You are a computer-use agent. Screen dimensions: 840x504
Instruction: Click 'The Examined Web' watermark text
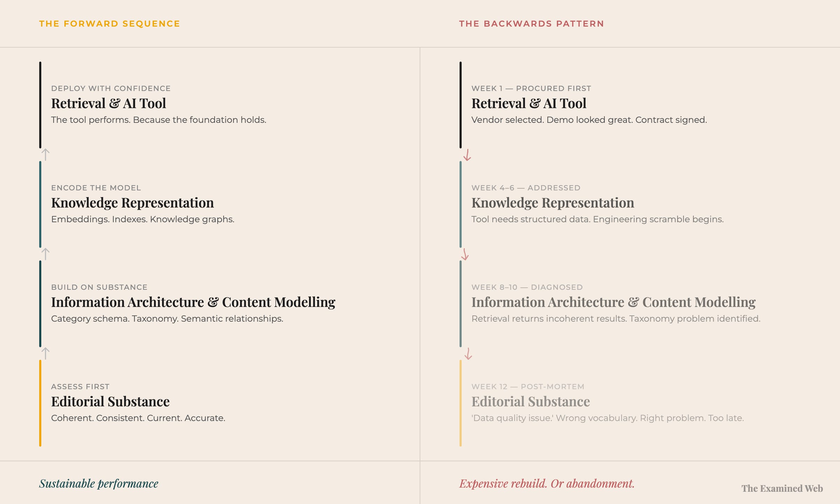[782, 489]
